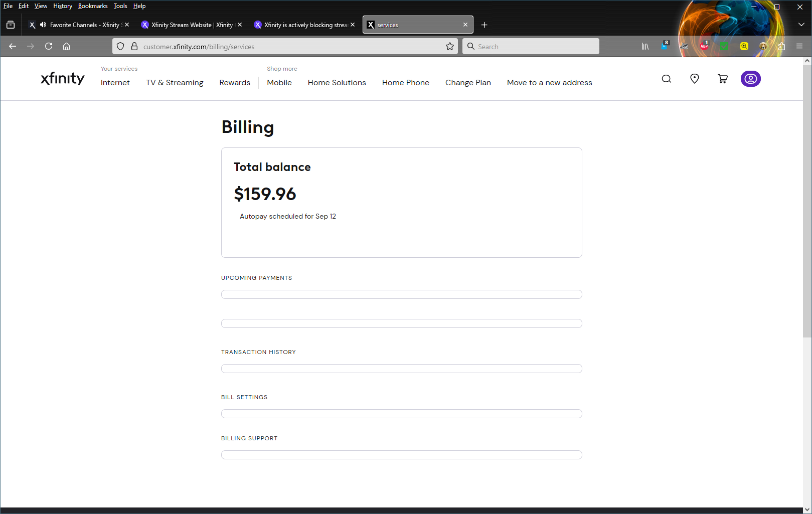Viewport: 812px width, 514px height.
Task: Open the Edit menu
Action: 24,6
